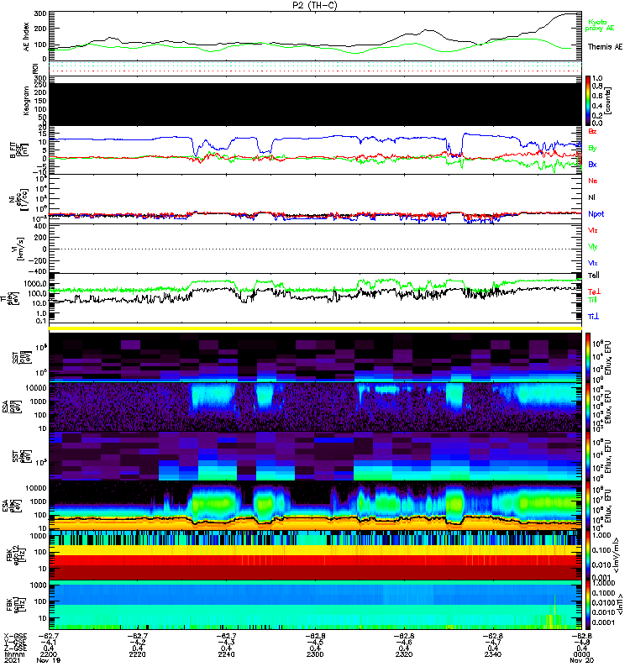Select the red Viz legend label
Image resolution: width=630 pixels, height=672 pixels.
592,230
